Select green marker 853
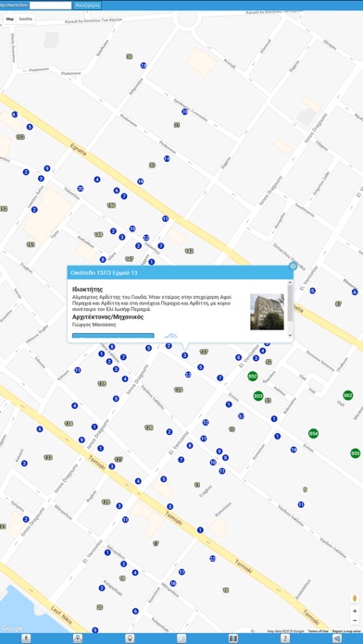Image resolution: width=363 pixels, height=644 pixels. tap(258, 396)
